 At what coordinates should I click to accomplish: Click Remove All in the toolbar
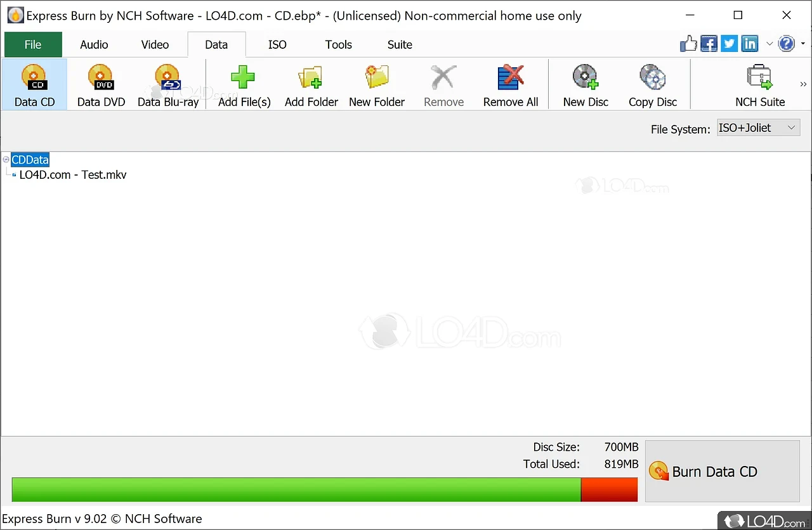click(511, 85)
